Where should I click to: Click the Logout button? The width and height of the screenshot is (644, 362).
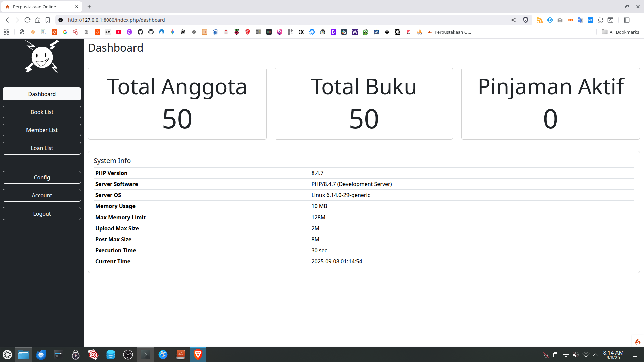click(x=42, y=214)
